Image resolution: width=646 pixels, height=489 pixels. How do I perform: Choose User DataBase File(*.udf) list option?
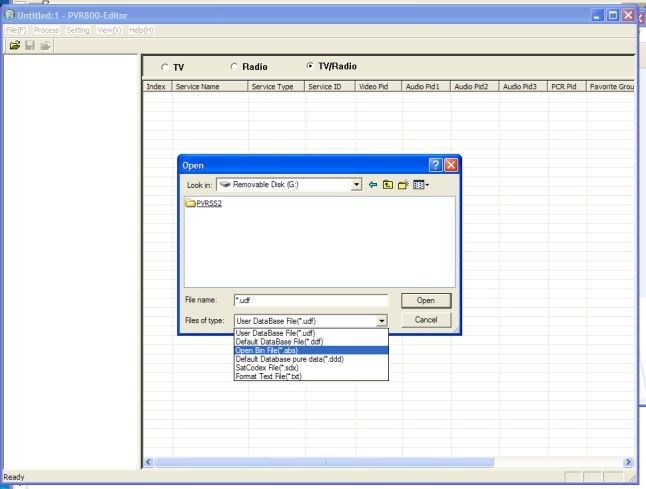coord(311,333)
